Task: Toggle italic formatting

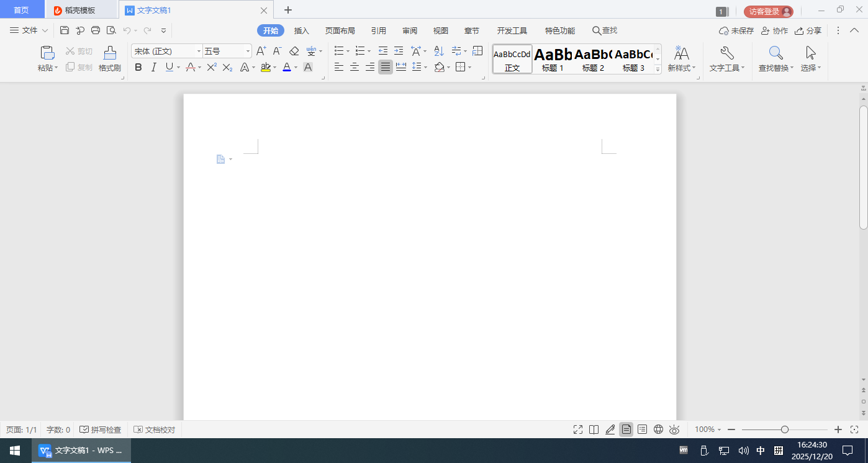Action: tap(153, 67)
